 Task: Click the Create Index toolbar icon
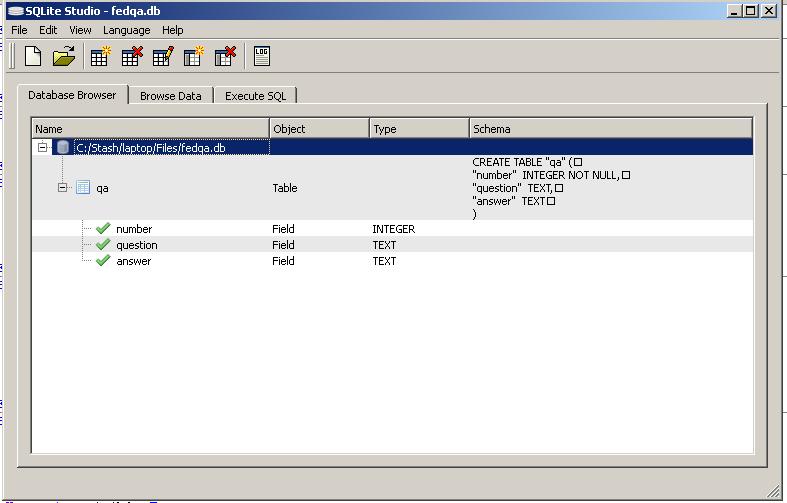point(194,56)
